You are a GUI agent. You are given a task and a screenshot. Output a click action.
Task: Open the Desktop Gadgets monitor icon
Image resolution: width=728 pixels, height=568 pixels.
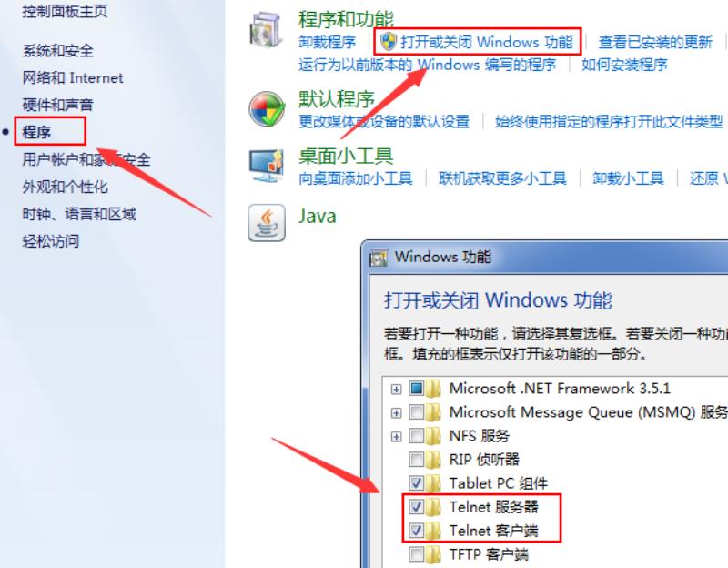[x=266, y=166]
